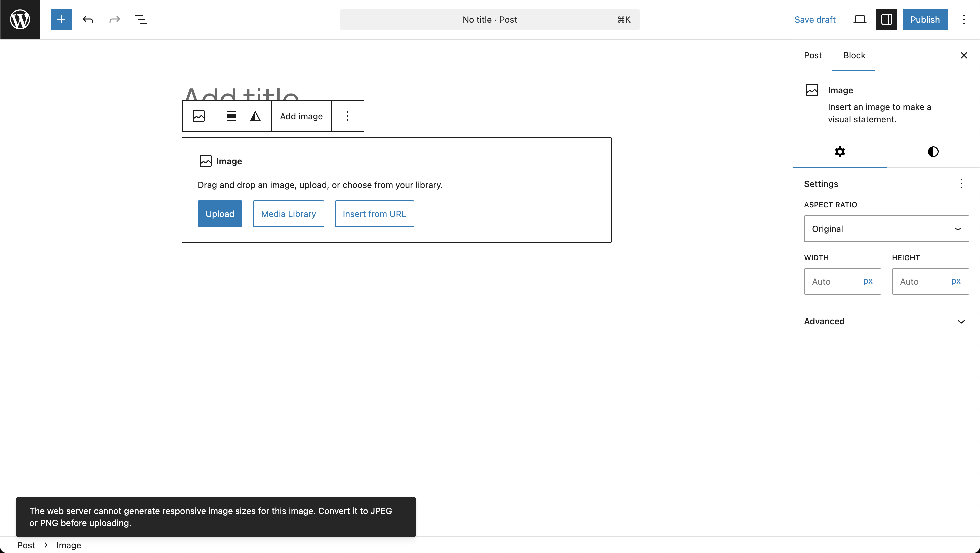
Task: Open block options three-dots in toolbar
Action: tap(347, 116)
